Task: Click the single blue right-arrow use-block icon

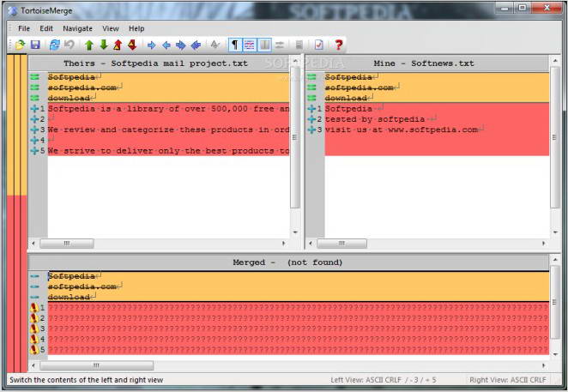Action: (151, 45)
